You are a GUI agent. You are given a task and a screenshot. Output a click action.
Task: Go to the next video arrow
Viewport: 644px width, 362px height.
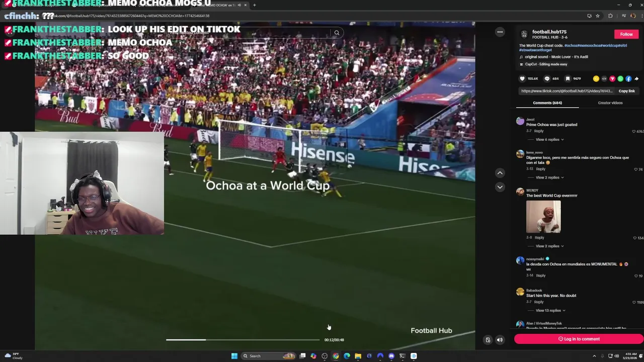coord(500,187)
